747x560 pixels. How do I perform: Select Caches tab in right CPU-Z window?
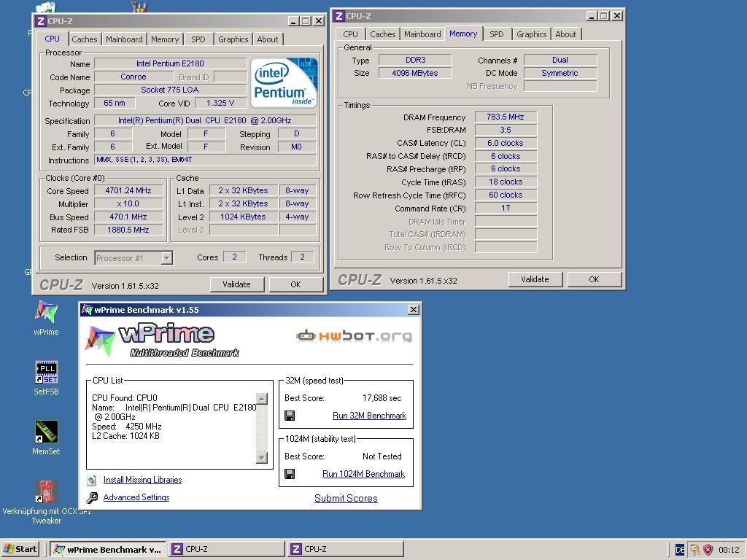click(x=382, y=34)
